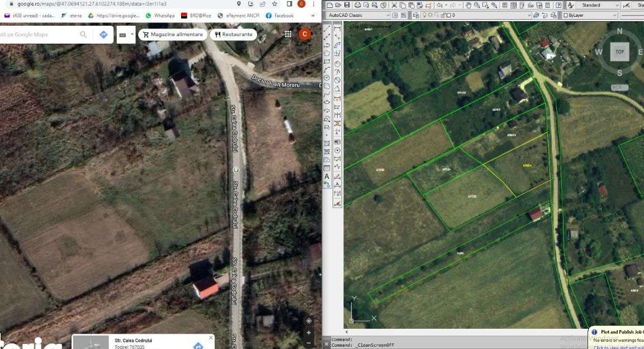The width and height of the screenshot is (644, 349).
Task: Click the location pin icon in address bar
Action: (x=239, y=4)
